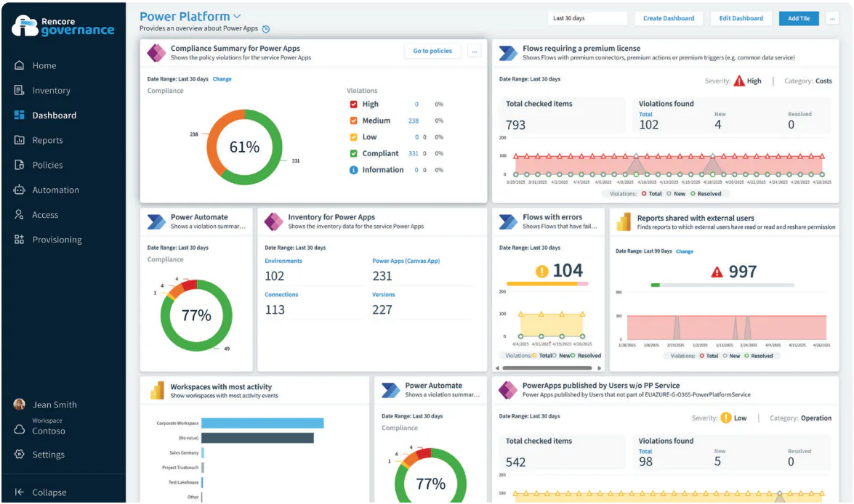This screenshot has height=504, width=854.
Task: Open the top-right more options menu
Action: pyautogui.click(x=832, y=18)
